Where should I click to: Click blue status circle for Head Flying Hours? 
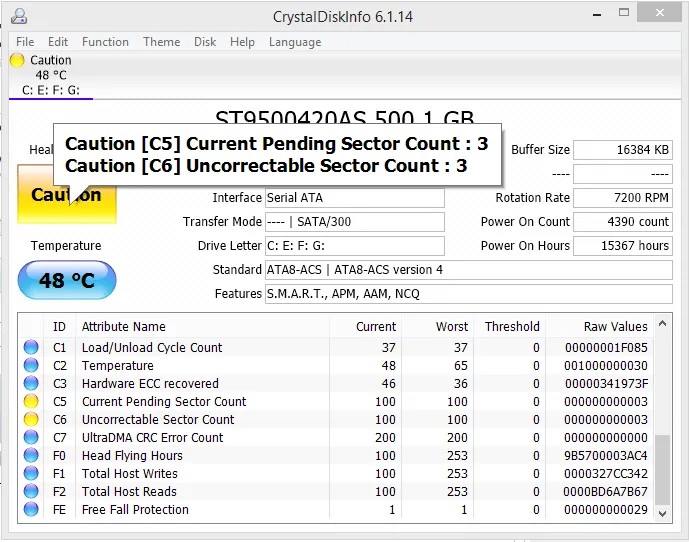pyautogui.click(x=31, y=455)
